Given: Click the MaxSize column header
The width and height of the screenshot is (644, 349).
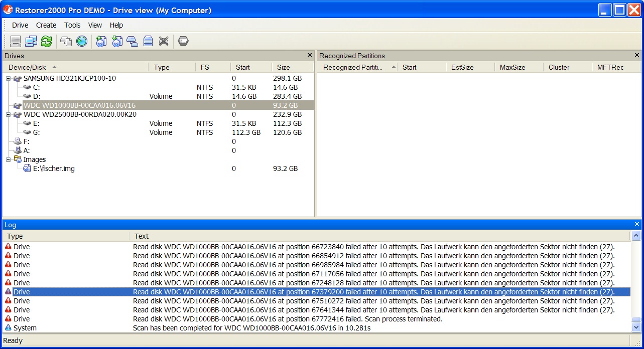Looking at the screenshot, I should tap(519, 67).
